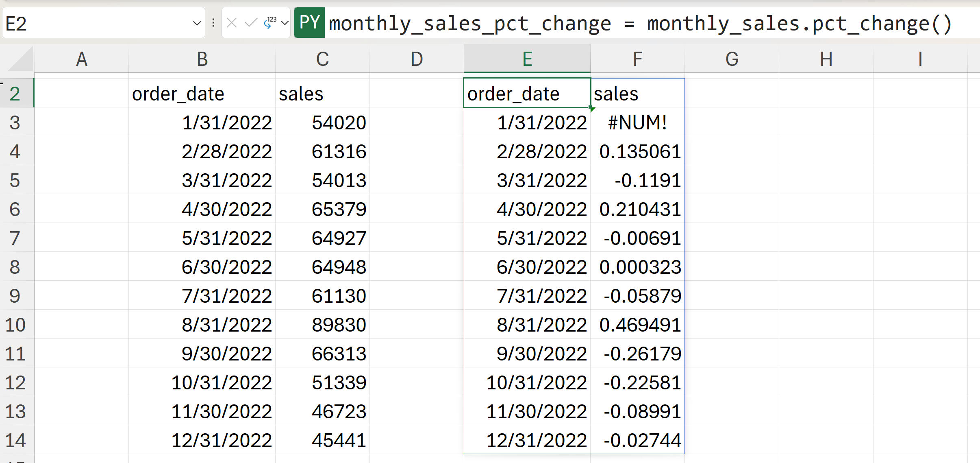Select row 2 header
This screenshot has width=980, height=463.
pos(15,94)
